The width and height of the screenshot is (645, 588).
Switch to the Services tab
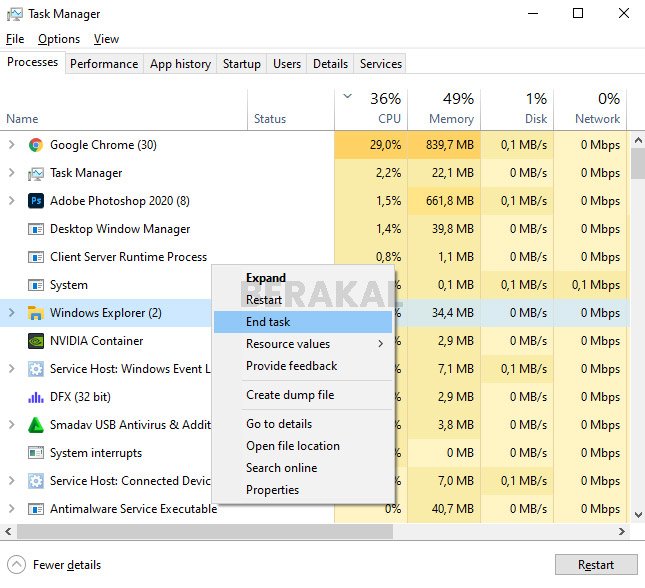click(x=381, y=64)
